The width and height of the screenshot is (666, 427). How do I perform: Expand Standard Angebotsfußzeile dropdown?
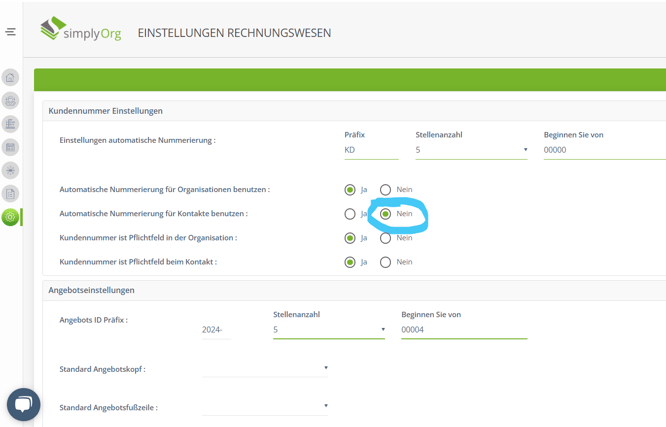tap(265, 406)
